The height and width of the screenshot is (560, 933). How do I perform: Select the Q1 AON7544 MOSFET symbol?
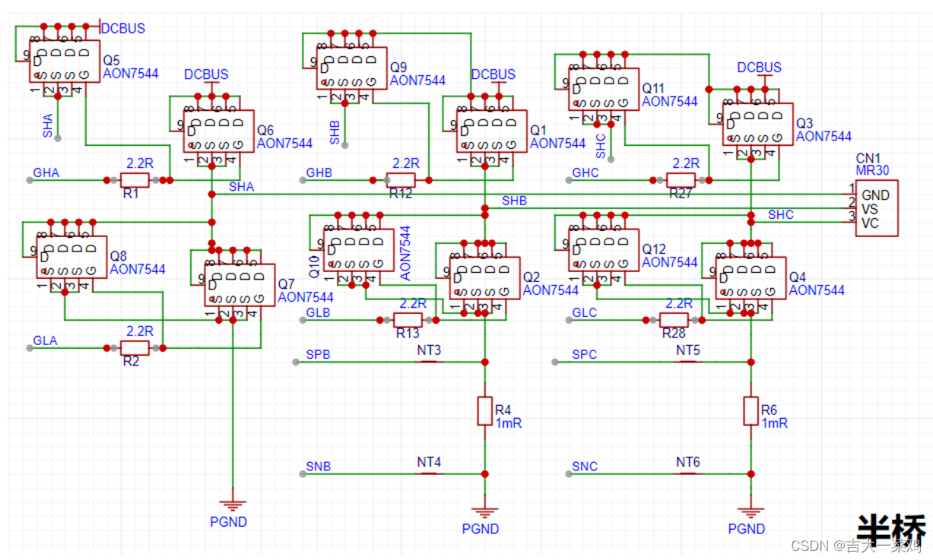491,131
